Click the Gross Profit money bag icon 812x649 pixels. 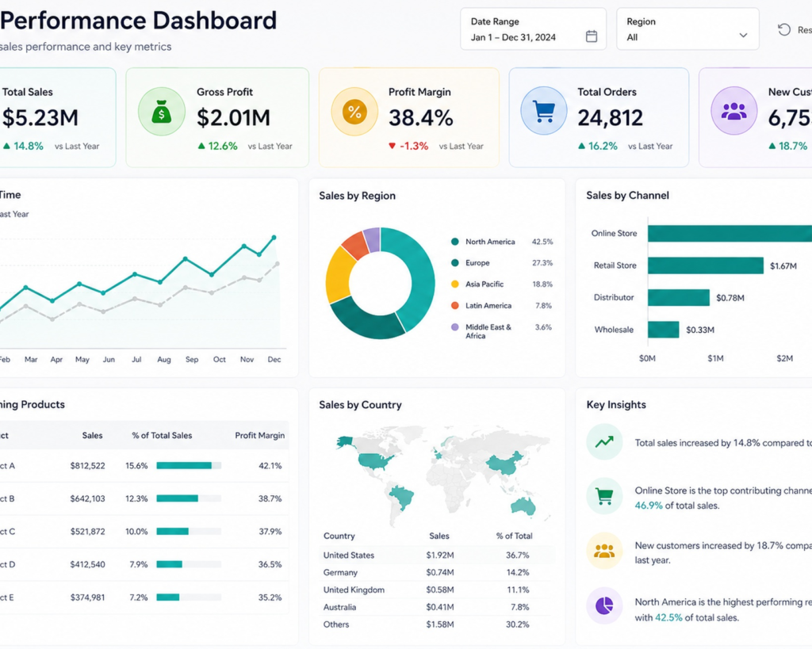point(162,111)
